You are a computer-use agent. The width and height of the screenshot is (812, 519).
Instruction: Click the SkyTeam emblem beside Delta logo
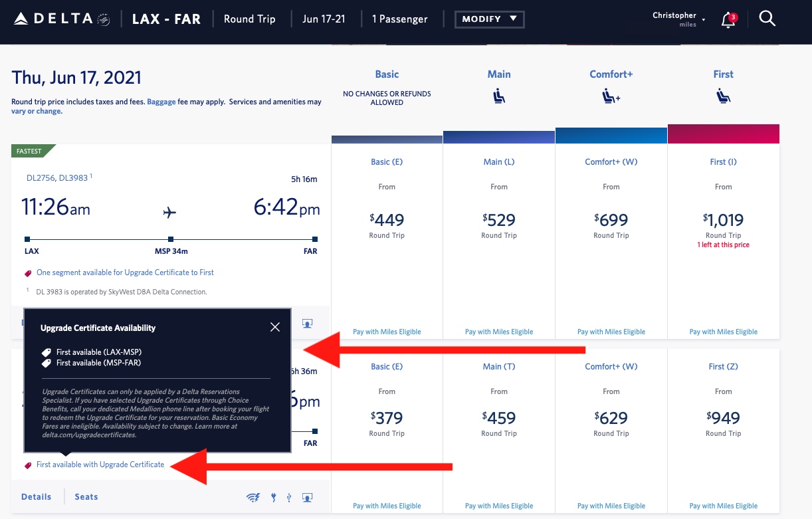(x=103, y=19)
